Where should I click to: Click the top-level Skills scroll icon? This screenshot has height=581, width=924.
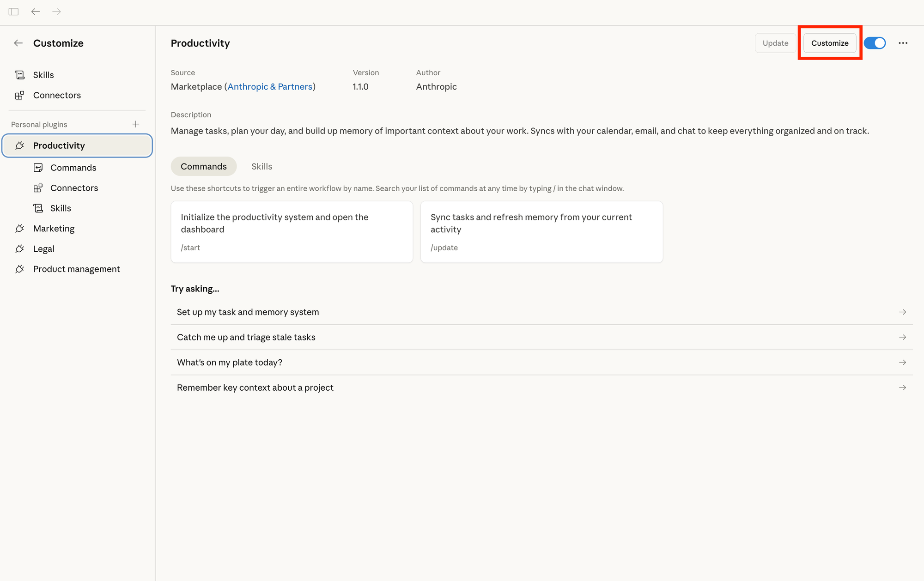point(19,75)
